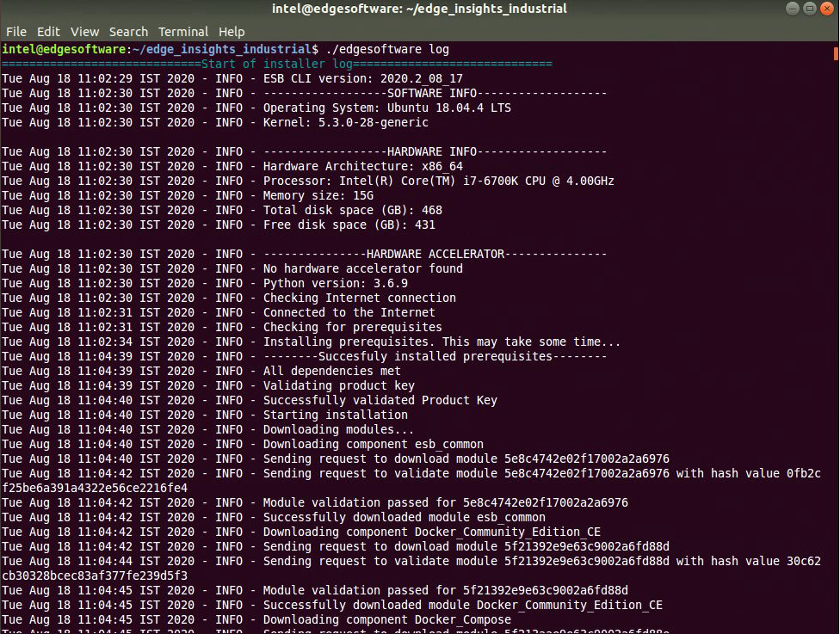The image size is (840, 634).
Task: Click the 'Checking Internet connection' line
Action: [x=229, y=298]
